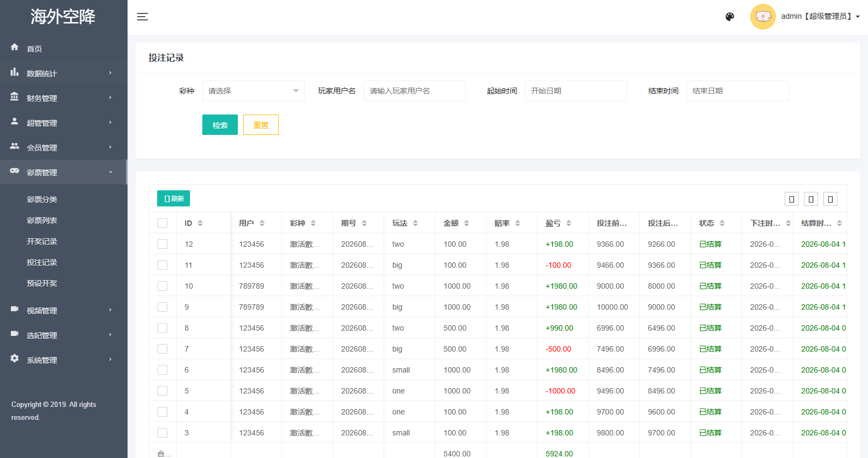Image resolution: width=868 pixels, height=458 pixels.
Task: Check the row with ID 5
Action: click(x=163, y=391)
